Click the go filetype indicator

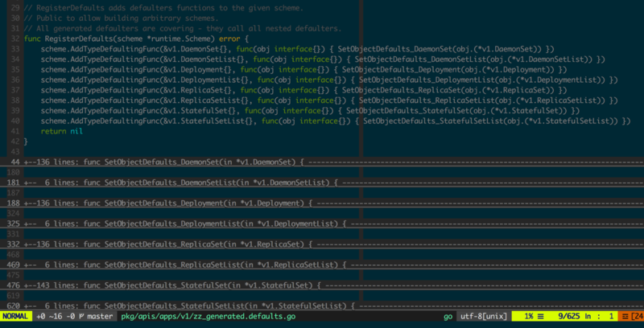pyautogui.click(x=448, y=317)
